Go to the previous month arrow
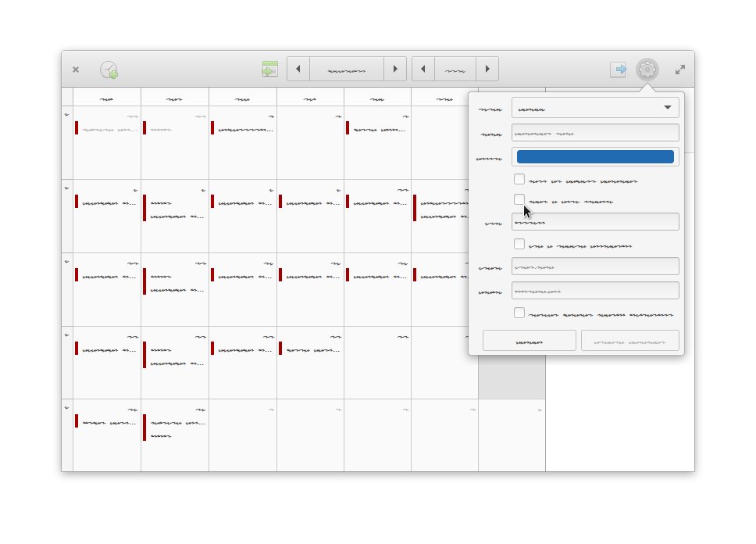The height and width of the screenshot is (544, 756). click(298, 69)
